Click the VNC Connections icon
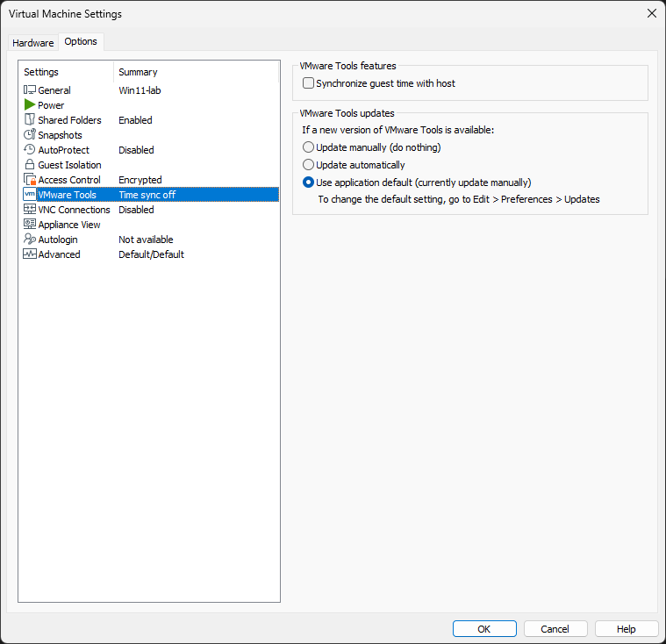The image size is (666, 644). [29, 209]
